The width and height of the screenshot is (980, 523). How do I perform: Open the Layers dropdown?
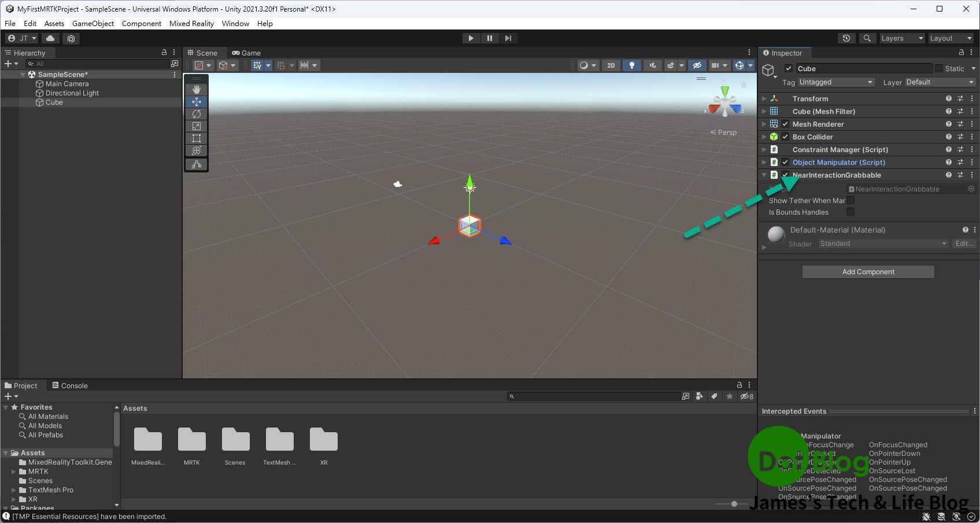coord(901,38)
